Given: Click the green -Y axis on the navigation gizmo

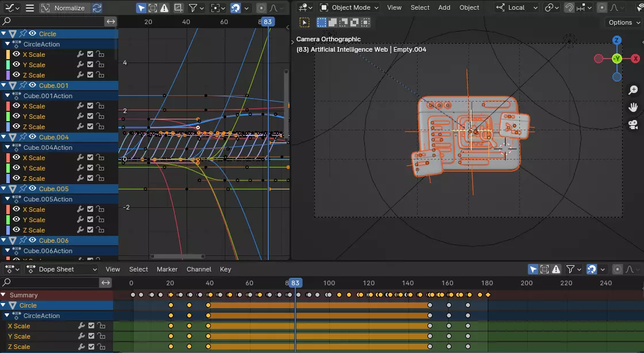Looking at the screenshot, I should pos(616,59).
